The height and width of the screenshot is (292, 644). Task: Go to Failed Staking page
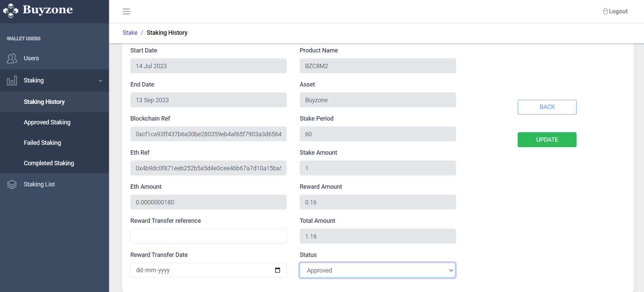(42, 143)
